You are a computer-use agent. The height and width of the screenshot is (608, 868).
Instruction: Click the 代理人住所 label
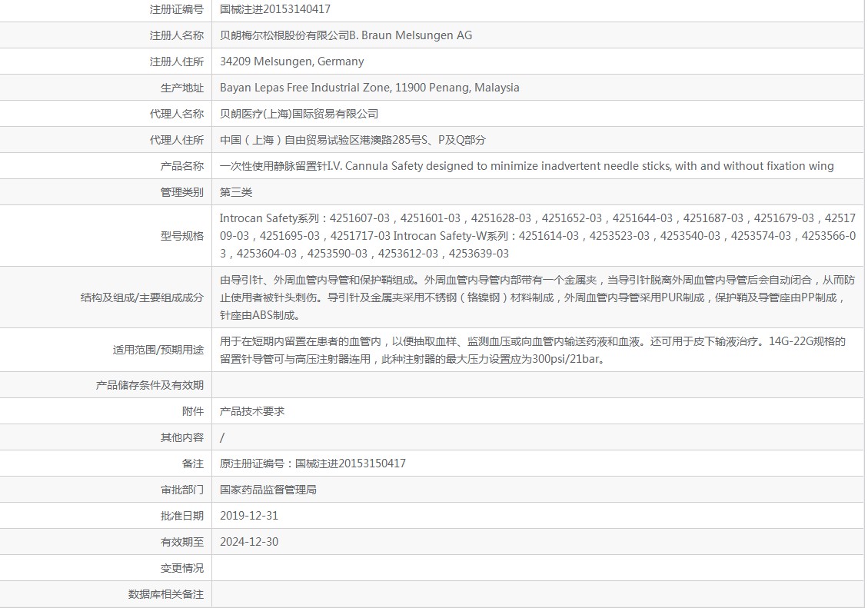(x=177, y=140)
